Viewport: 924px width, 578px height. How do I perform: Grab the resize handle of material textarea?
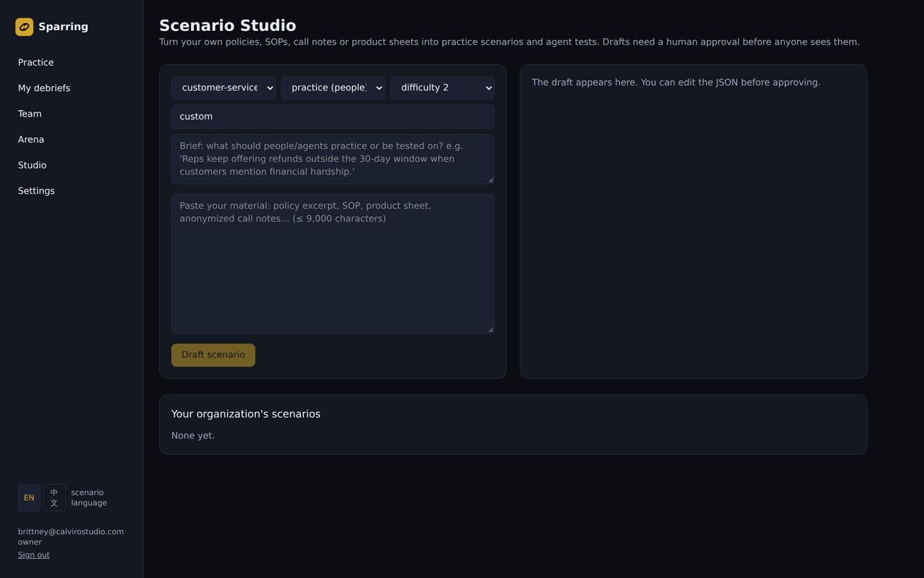pyautogui.click(x=491, y=330)
